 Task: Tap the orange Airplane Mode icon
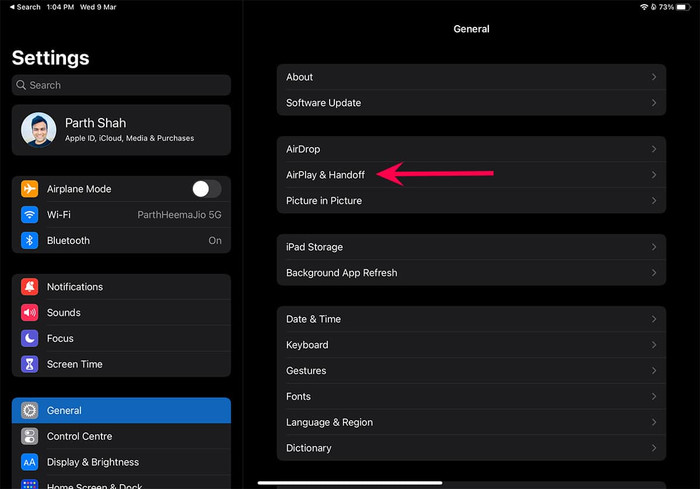(x=29, y=189)
